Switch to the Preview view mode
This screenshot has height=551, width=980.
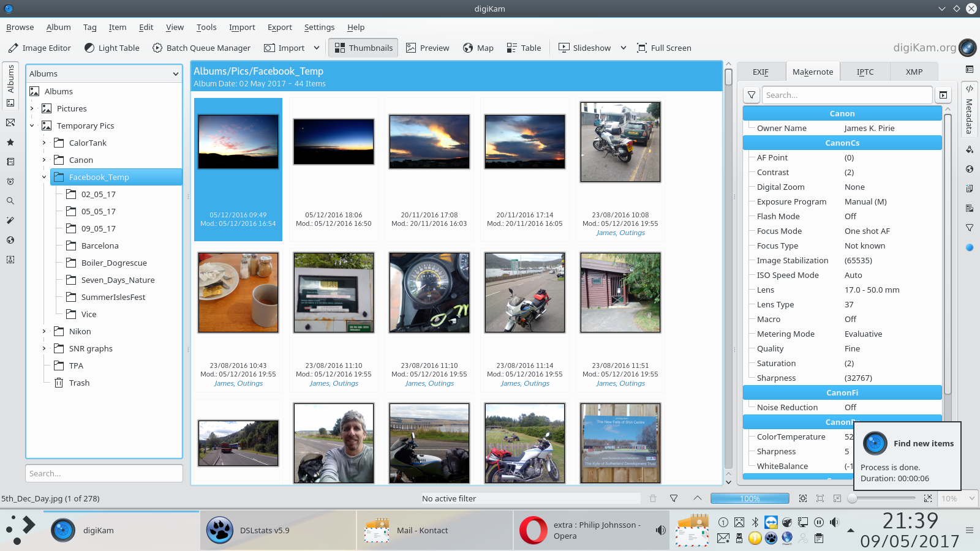click(428, 48)
